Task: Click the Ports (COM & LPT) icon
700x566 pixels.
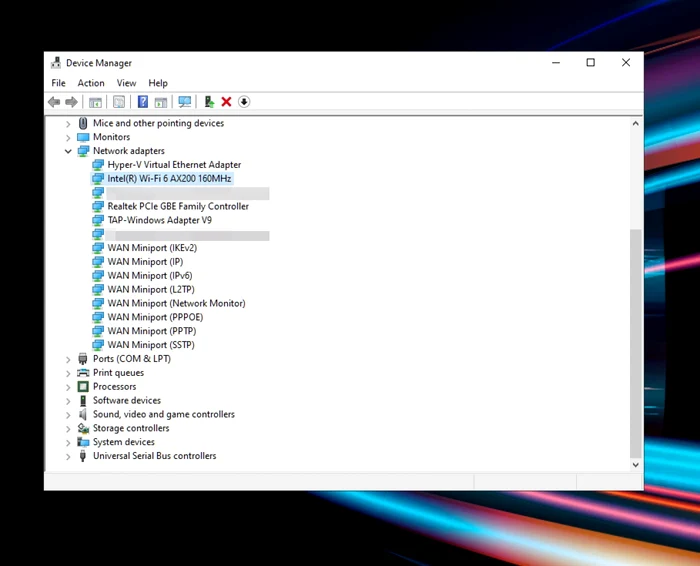Action: tap(83, 358)
